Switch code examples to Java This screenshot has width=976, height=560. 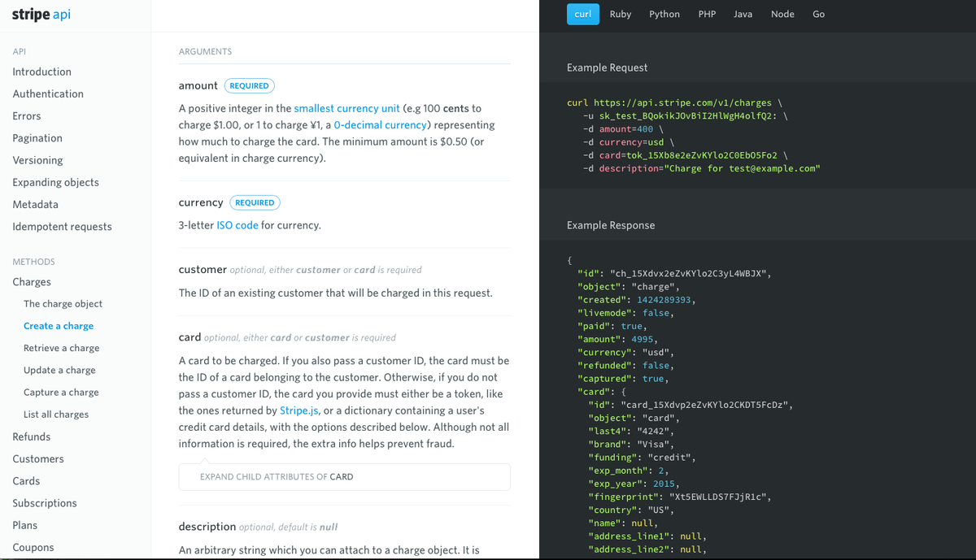pyautogui.click(x=743, y=14)
